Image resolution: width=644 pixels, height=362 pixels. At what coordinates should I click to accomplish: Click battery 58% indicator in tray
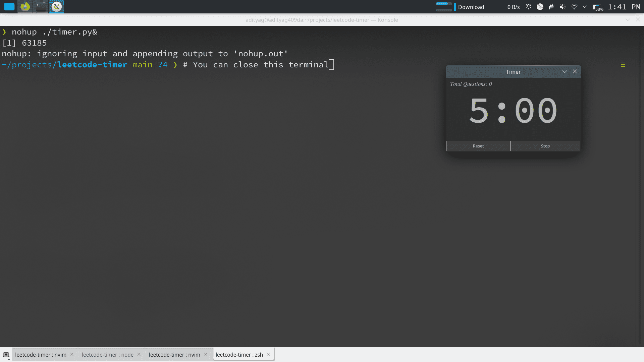point(597,7)
